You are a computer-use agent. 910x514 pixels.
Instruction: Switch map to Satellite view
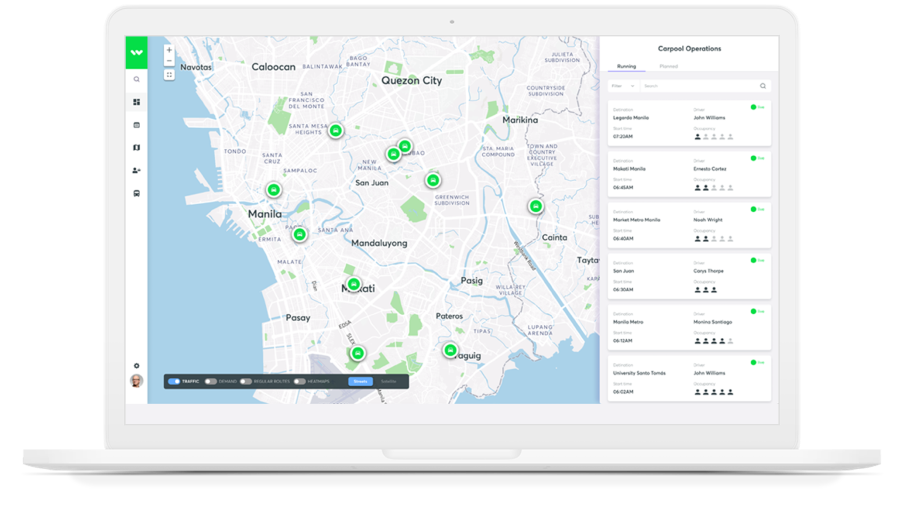388,381
